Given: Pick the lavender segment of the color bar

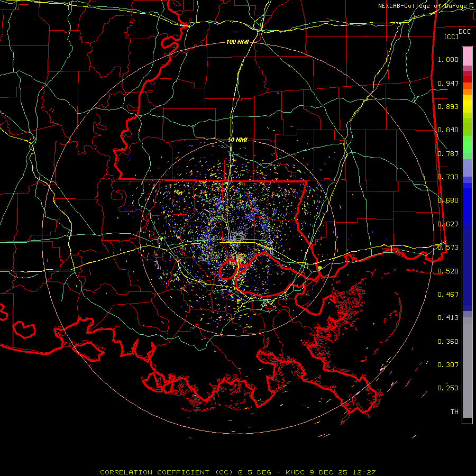Looking at the screenshot, I should (x=467, y=168).
